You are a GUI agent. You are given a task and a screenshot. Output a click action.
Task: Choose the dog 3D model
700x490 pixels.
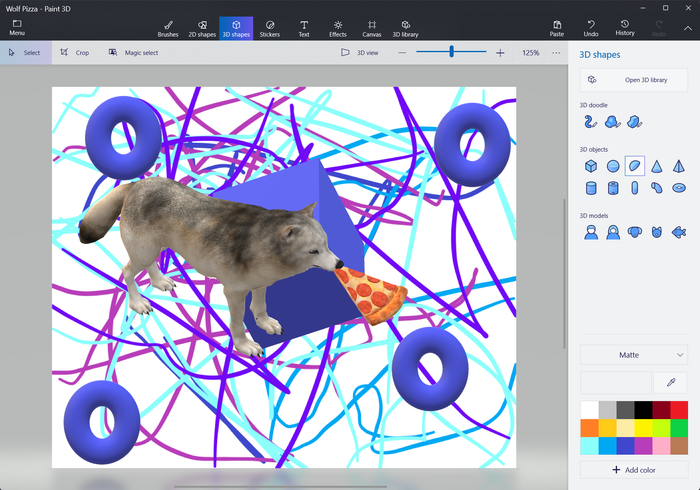pos(634,232)
